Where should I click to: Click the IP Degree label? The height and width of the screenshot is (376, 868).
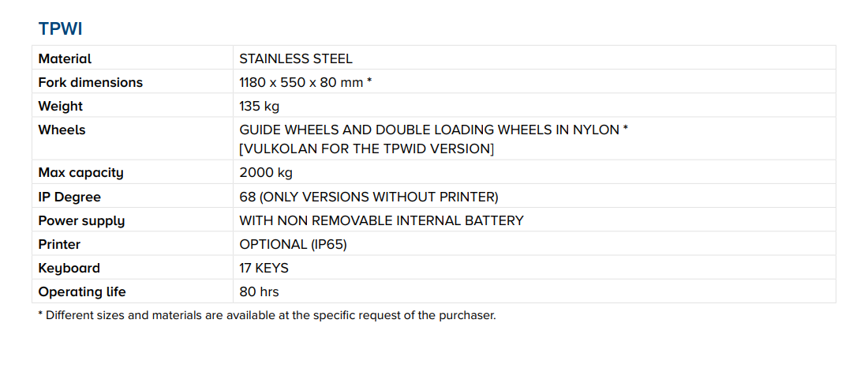pos(69,197)
